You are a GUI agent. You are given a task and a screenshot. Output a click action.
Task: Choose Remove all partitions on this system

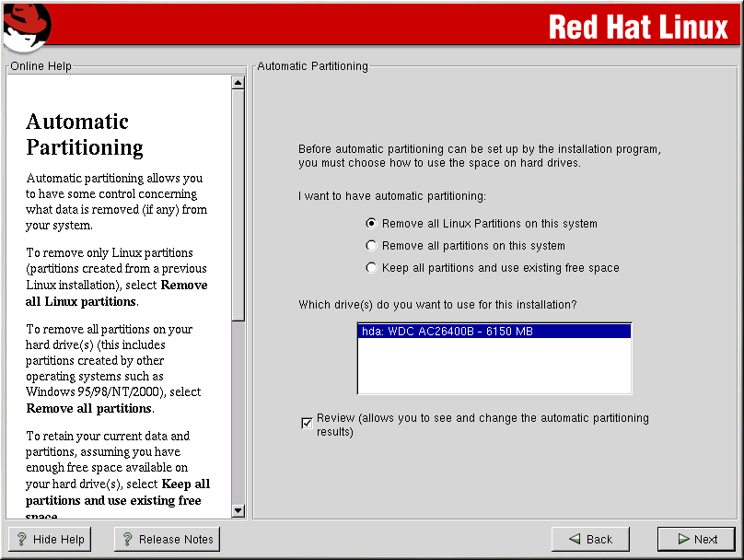(x=372, y=246)
